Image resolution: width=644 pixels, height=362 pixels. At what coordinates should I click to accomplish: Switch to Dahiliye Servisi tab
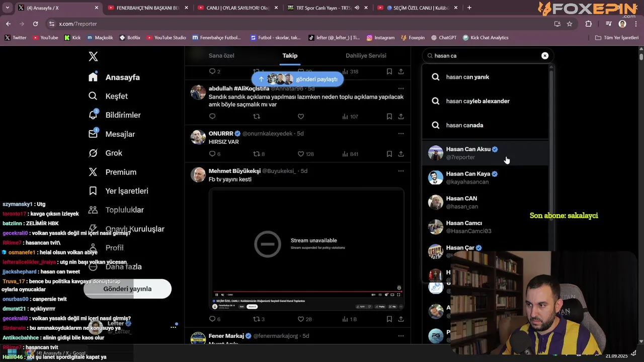[366, 56]
